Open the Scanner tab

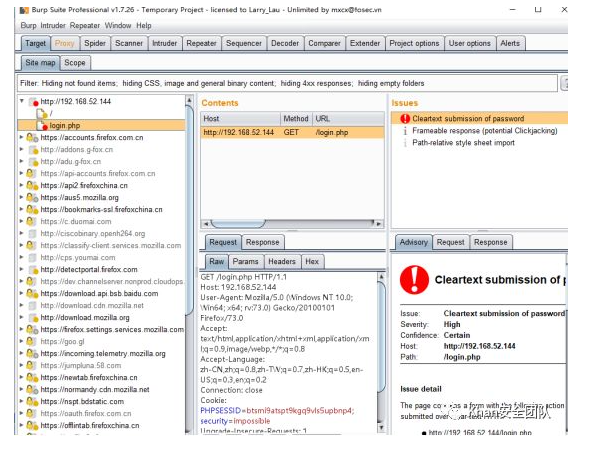click(129, 43)
